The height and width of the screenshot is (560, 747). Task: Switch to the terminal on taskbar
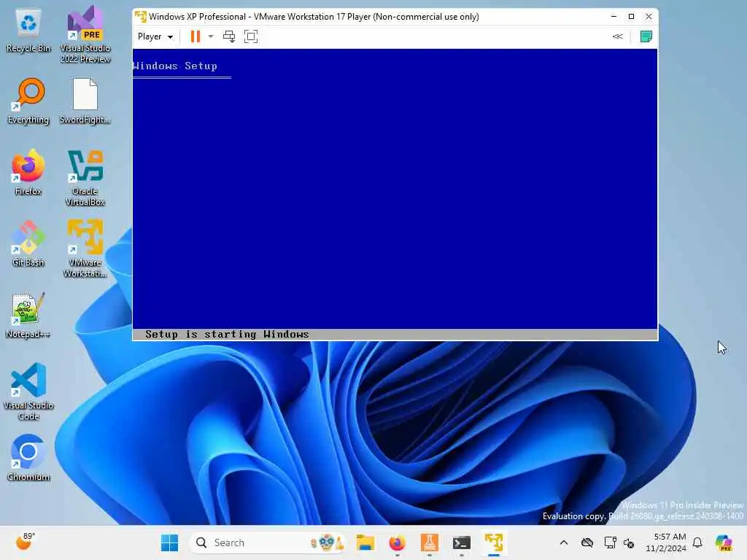462,542
